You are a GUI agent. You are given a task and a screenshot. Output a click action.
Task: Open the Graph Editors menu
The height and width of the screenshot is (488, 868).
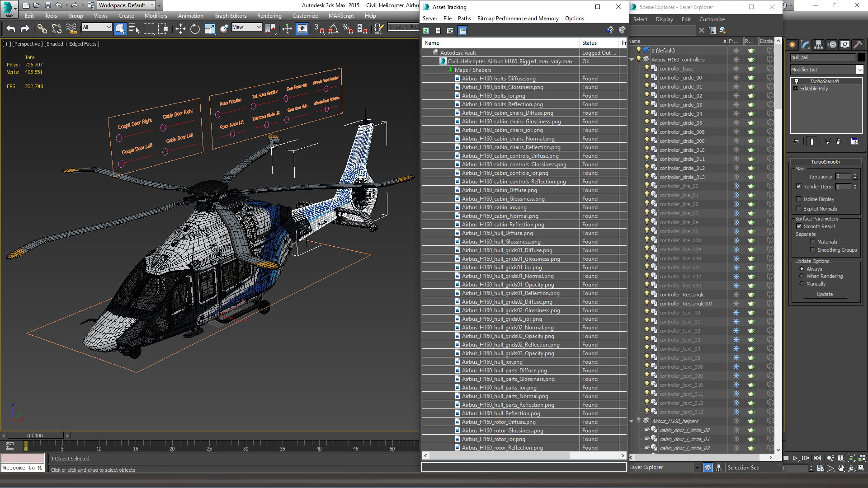[x=230, y=16]
